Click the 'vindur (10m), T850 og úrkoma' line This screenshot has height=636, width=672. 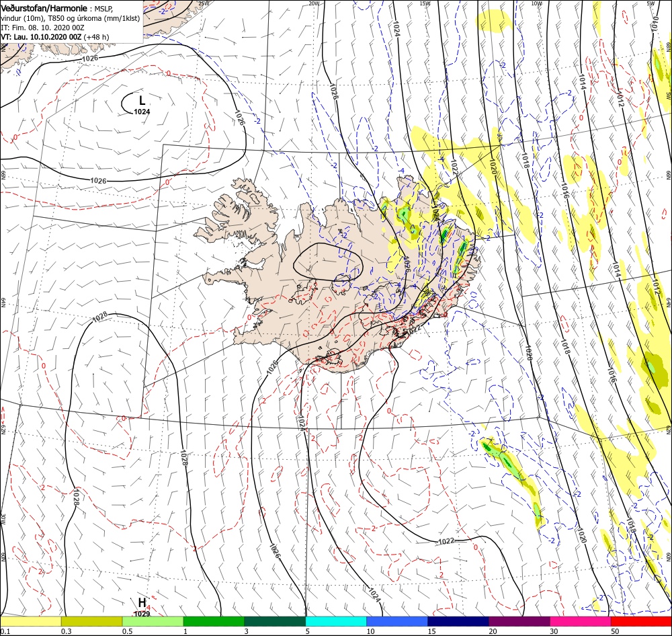[x=71, y=18]
